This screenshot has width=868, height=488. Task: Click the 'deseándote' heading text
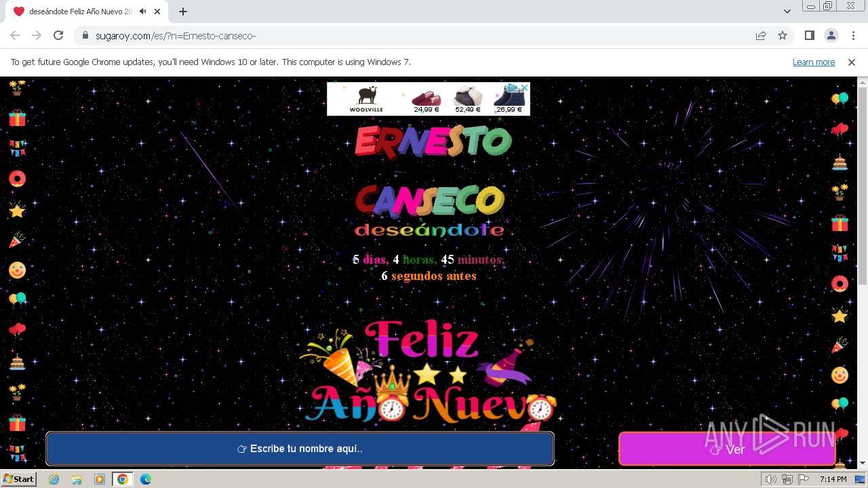(x=429, y=230)
